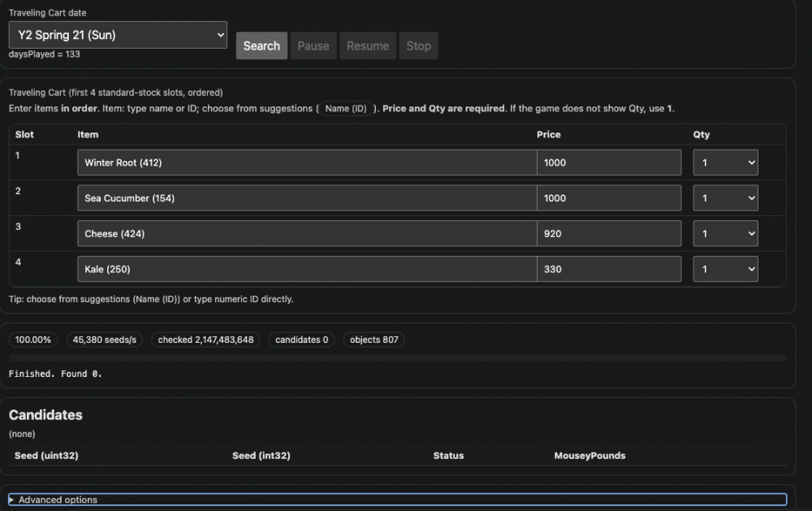The width and height of the screenshot is (812, 511).
Task: Click the objects 807 chip
Action: pos(374,340)
